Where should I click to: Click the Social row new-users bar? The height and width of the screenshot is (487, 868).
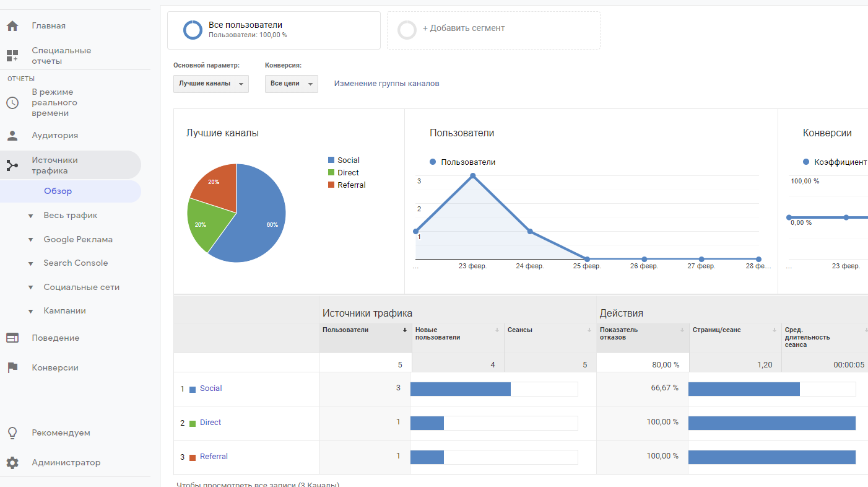click(x=461, y=389)
